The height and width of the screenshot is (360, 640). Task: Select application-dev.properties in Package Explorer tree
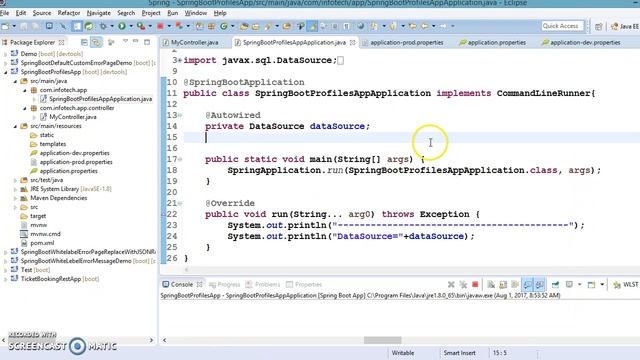[x=74, y=153]
